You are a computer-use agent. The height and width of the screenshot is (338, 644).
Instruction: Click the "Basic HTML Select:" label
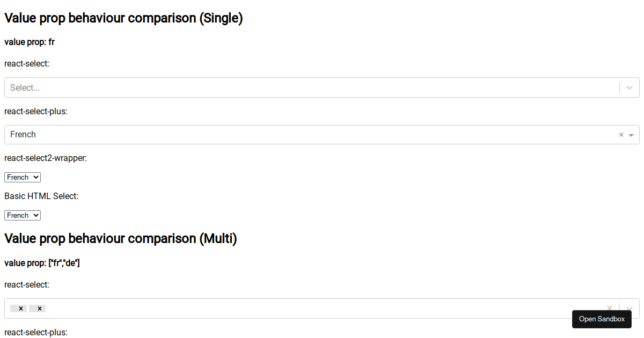(x=41, y=196)
